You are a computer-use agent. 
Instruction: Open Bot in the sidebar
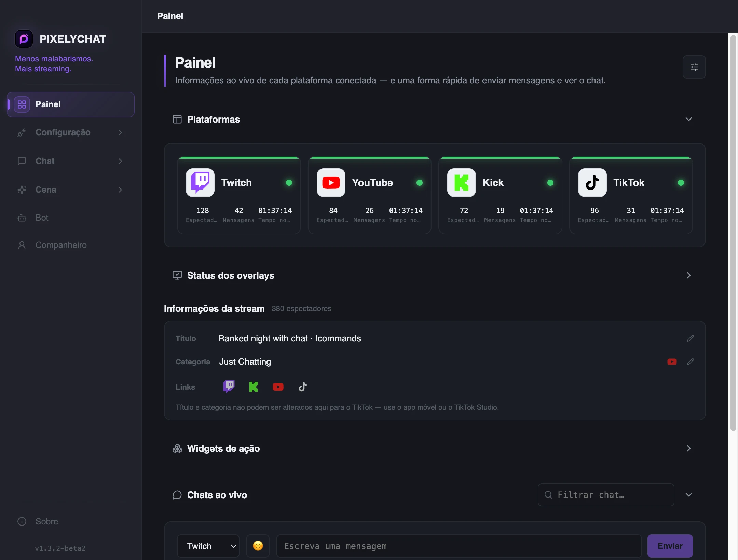(x=71, y=218)
